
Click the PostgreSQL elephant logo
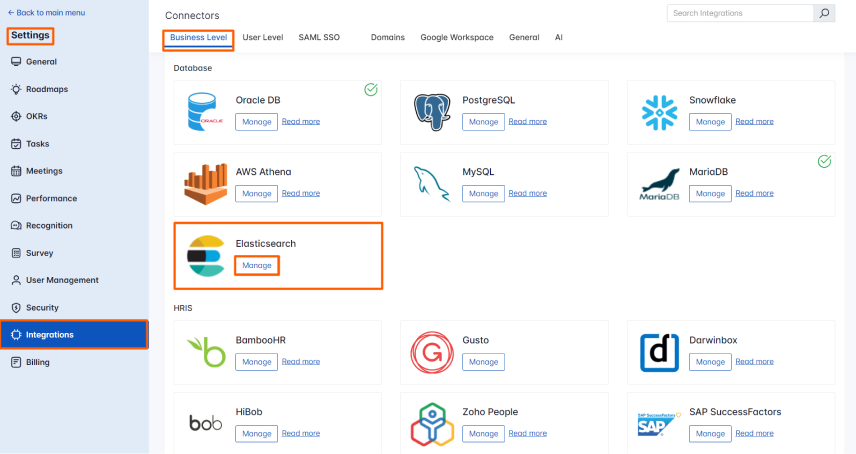click(432, 112)
